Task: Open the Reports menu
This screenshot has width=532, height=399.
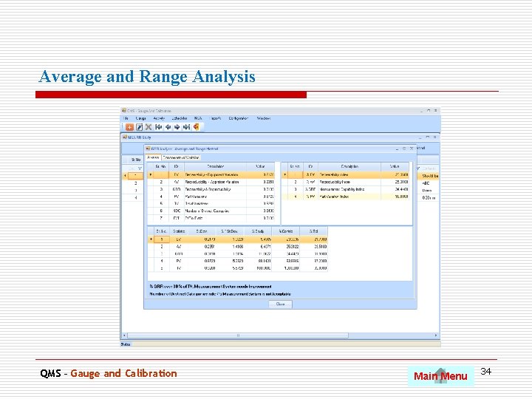Action: click(x=216, y=118)
